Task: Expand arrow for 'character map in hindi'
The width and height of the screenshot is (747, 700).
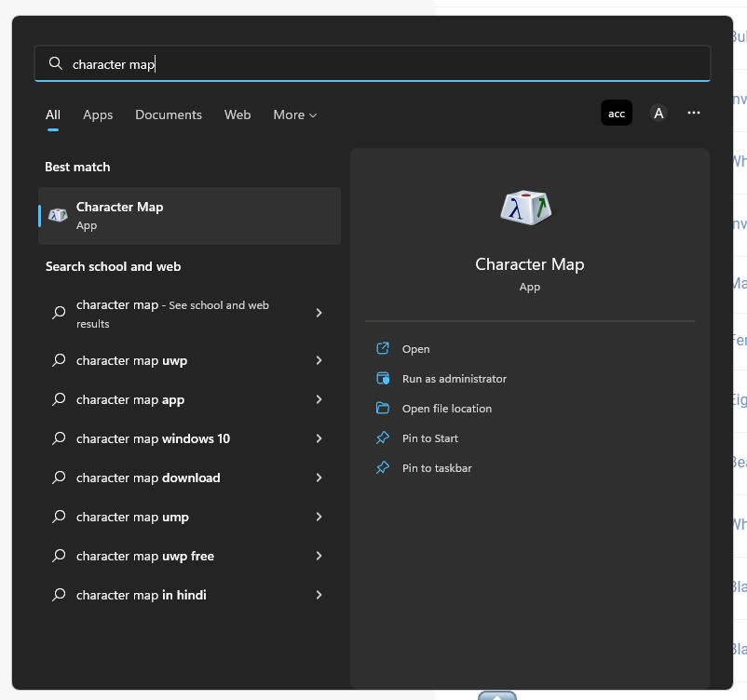Action: pos(319,595)
